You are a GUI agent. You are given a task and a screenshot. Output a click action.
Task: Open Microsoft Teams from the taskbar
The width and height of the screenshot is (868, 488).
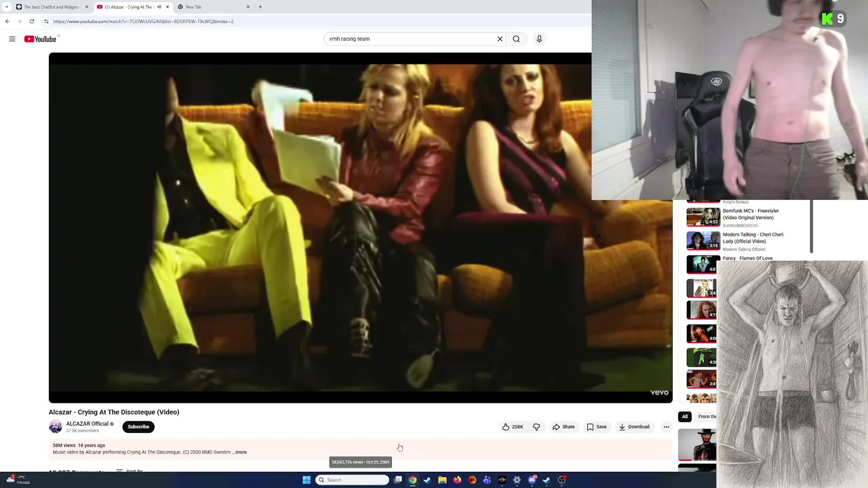(x=487, y=480)
